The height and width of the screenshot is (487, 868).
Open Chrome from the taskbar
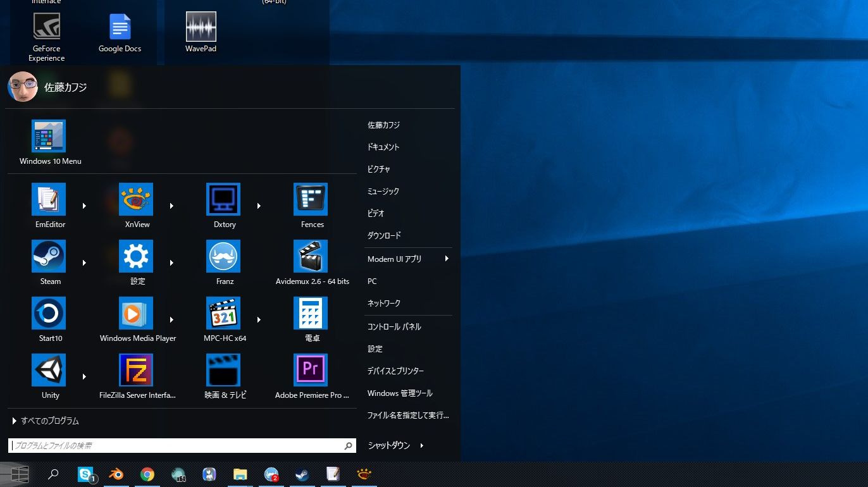coord(147,474)
